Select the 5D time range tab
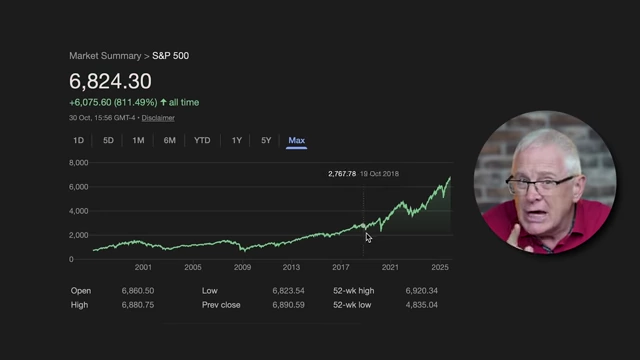 (108, 140)
